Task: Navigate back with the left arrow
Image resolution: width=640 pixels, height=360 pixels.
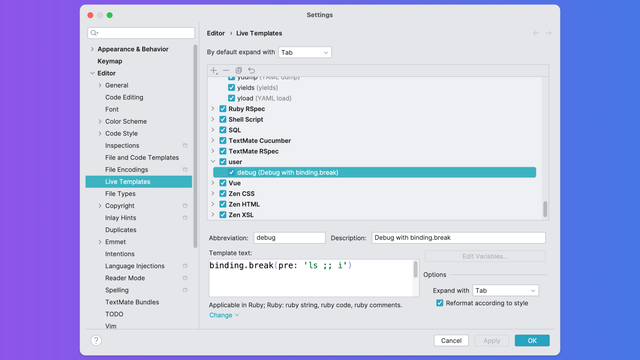Action: coord(536,33)
